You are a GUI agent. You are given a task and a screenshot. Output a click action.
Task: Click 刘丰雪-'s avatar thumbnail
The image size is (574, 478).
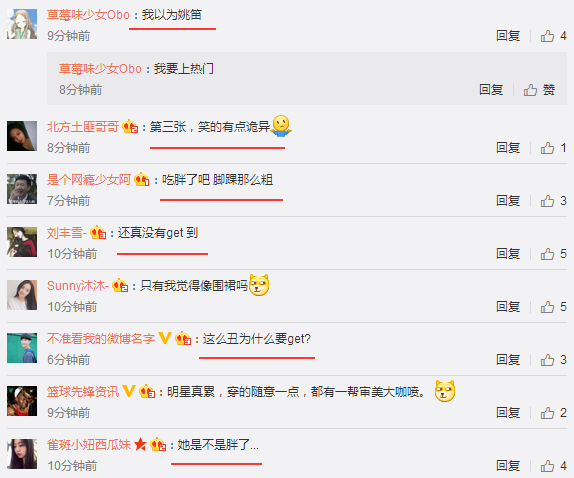coord(22,242)
